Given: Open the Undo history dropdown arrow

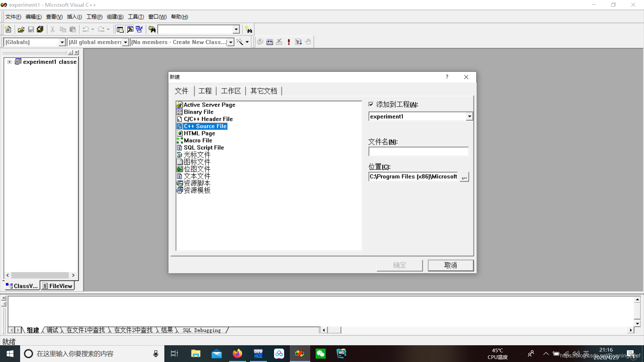Looking at the screenshot, I should 93,29.
